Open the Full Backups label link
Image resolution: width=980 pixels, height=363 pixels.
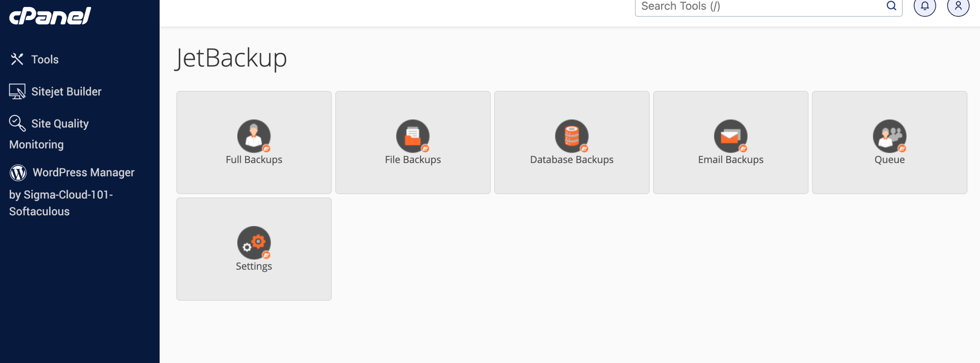[254, 160]
